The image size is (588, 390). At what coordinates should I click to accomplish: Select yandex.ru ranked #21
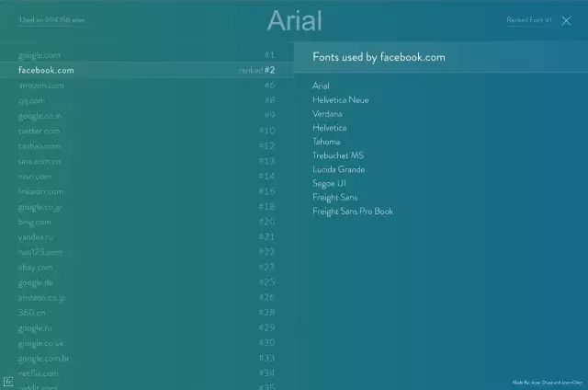(147, 237)
